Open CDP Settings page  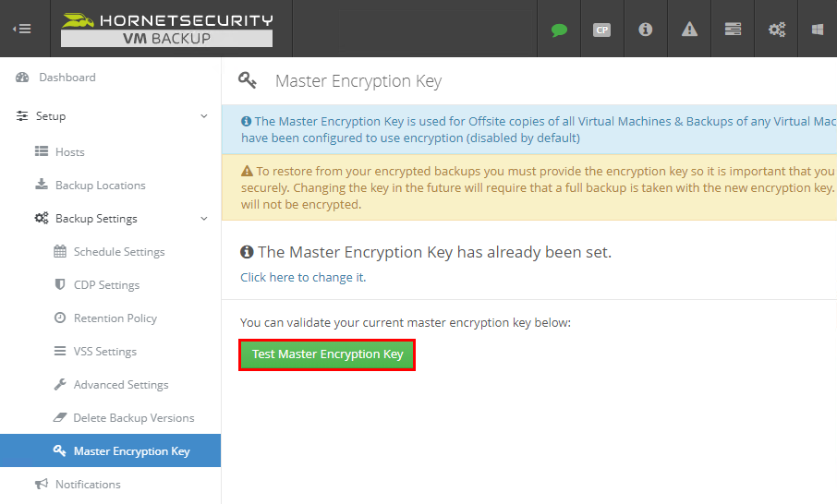pos(106,285)
